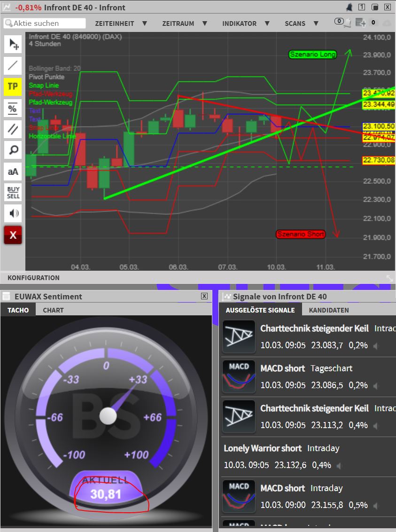The height and width of the screenshot is (532, 396).
Task: Click the Pivot Punkte legend entry
Action: [x=47, y=77]
